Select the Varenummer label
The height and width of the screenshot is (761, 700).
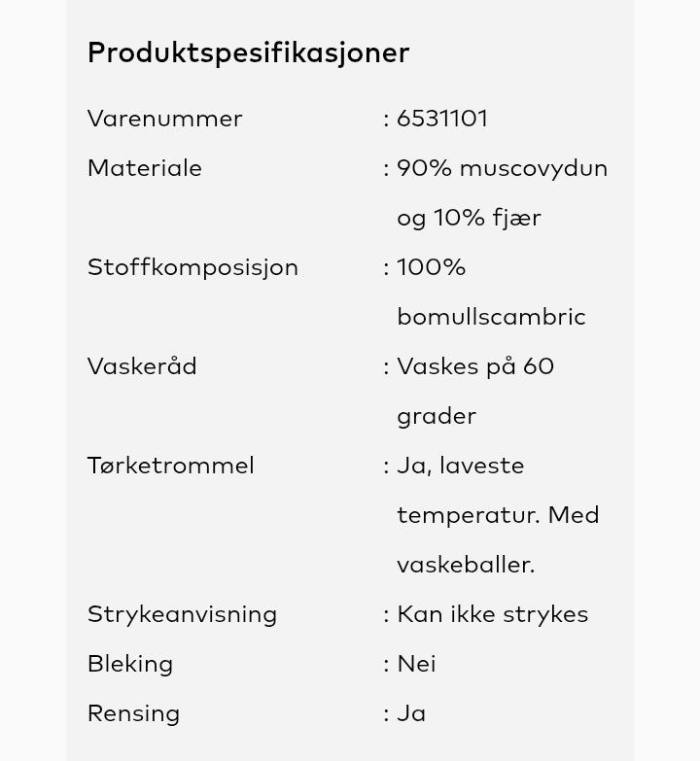165,119
